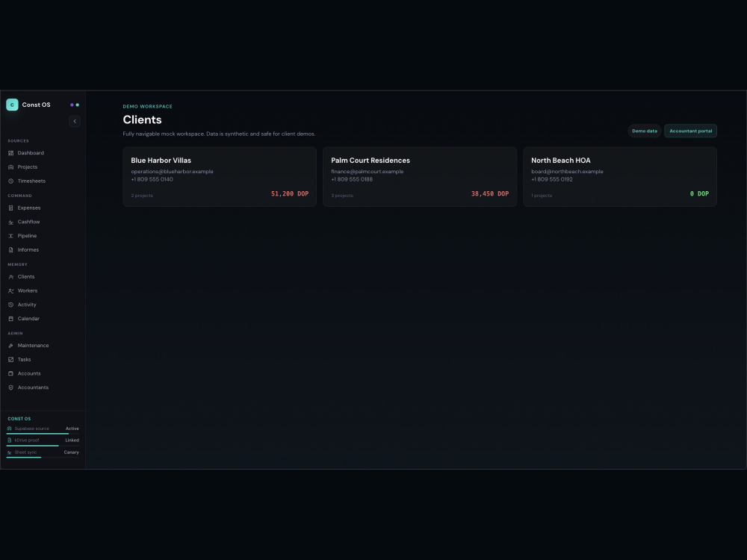Click the 0 DOP balance
This screenshot has height=560, width=747.
click(699, 194)
